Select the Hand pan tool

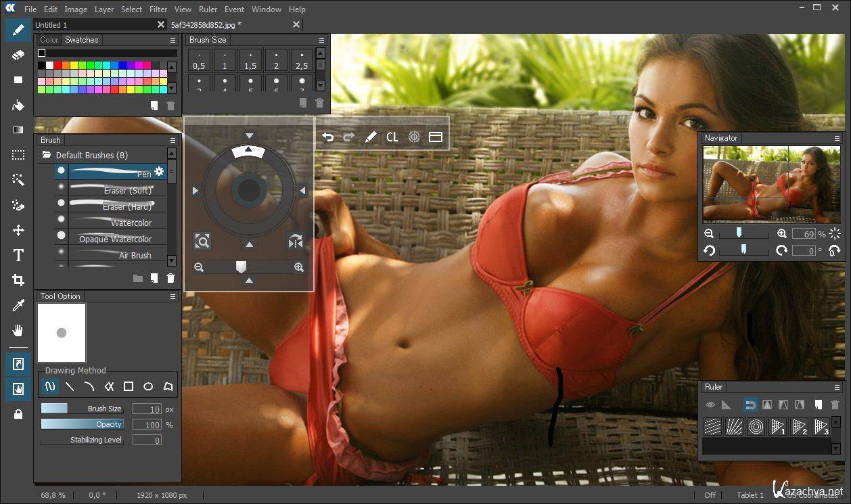coord(18,330)
